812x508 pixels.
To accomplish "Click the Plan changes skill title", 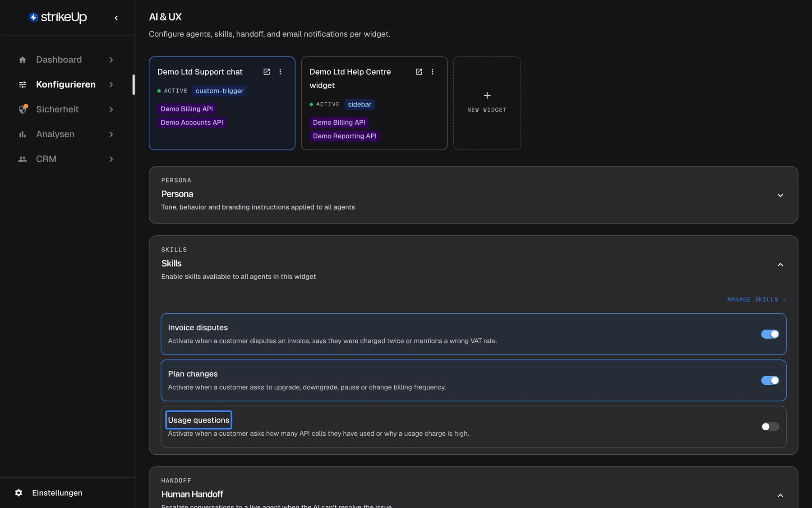I will point(193,374).
